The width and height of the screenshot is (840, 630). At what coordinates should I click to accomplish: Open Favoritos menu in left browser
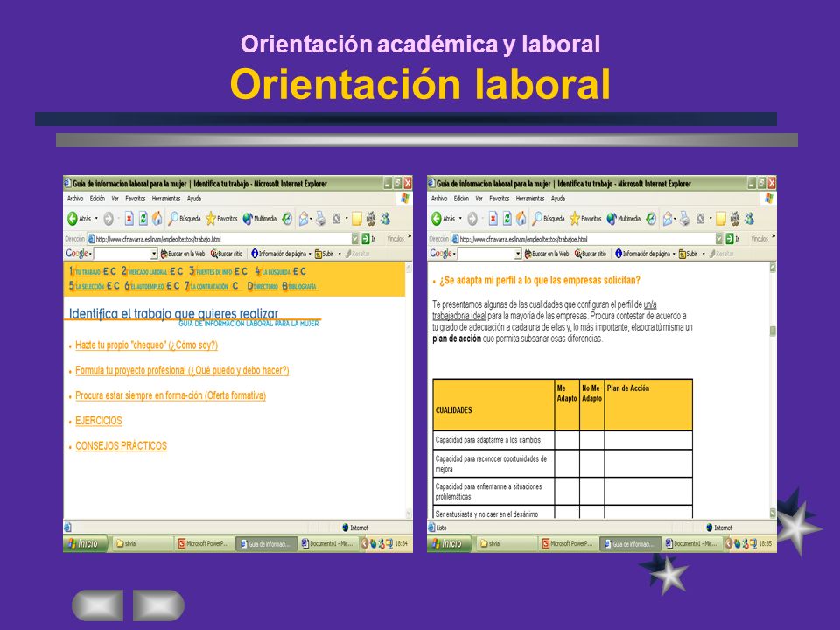tap(136, 199)
